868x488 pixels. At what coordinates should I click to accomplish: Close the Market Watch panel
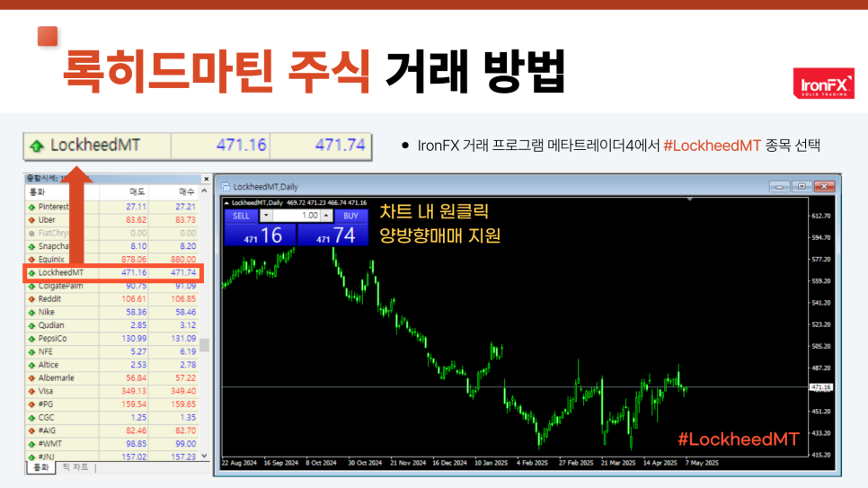207,178
